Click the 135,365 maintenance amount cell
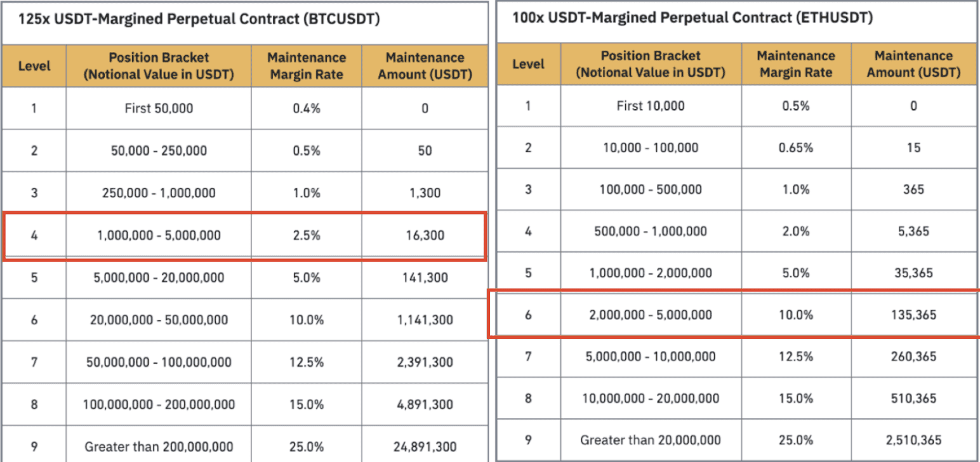 click(x=913, y=315)
